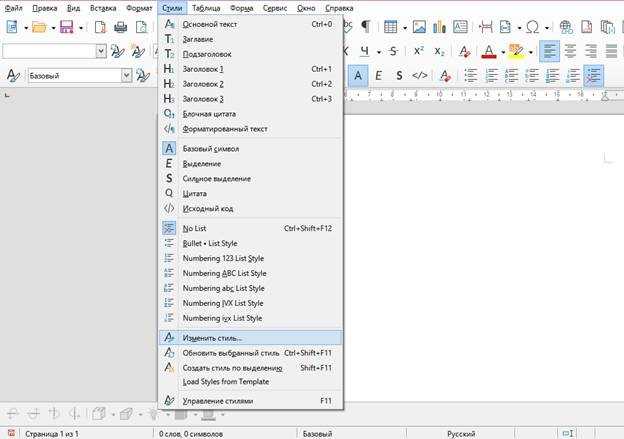Open the dropdown next to New document
624x439 pixels.
coord(26,28)
